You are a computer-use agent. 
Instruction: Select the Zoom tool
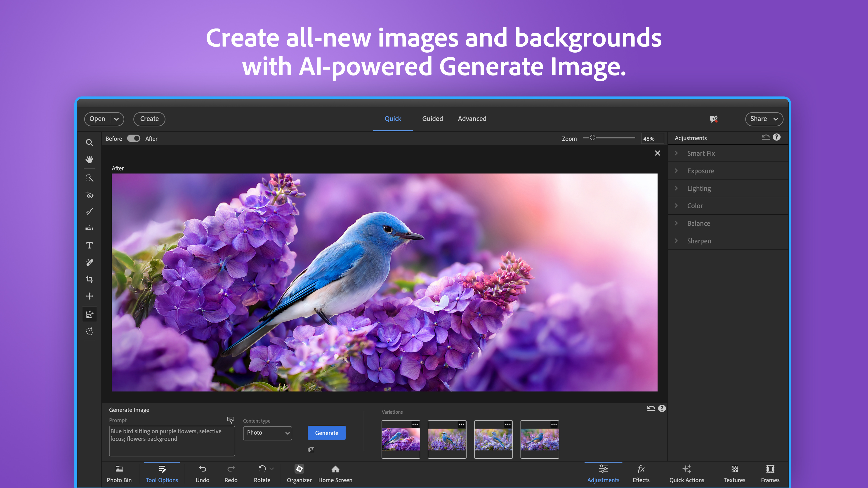[x=89, y=143]
